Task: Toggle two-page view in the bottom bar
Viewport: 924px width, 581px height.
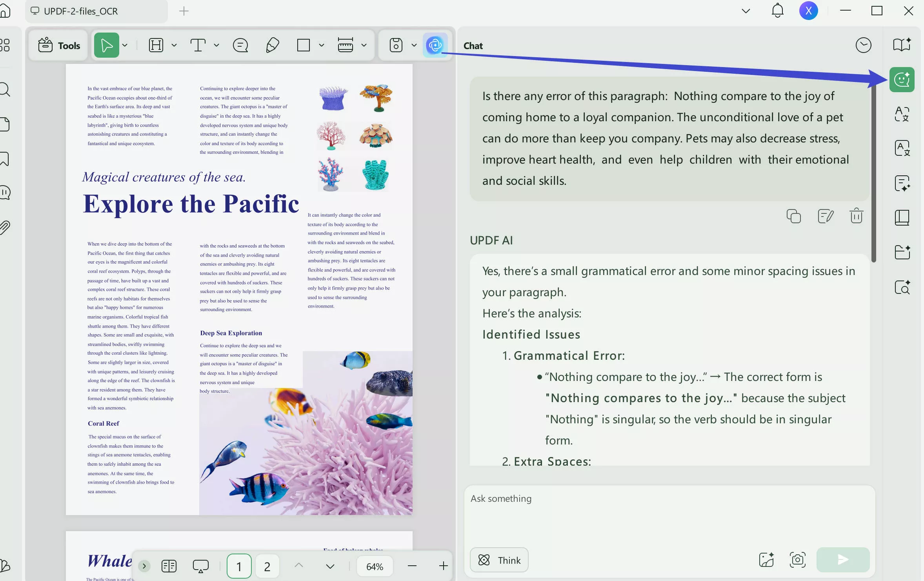Action: pyautogui.click(x=169, y=566)
